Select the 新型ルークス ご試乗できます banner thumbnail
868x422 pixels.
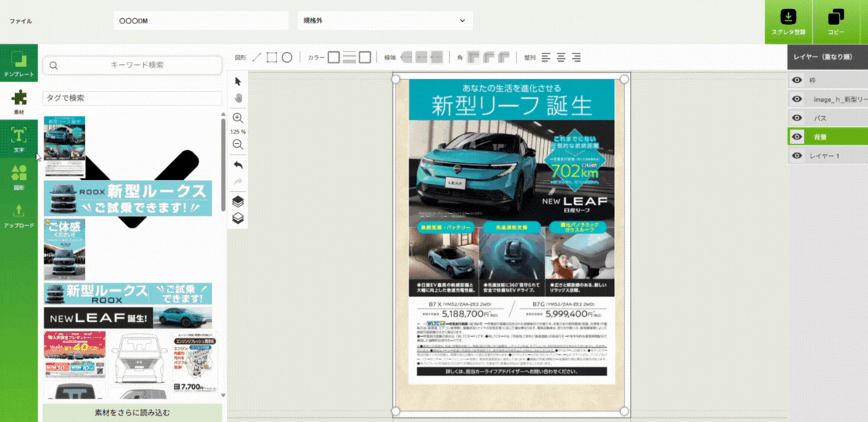pyautogui.click(x=128, y=198)
